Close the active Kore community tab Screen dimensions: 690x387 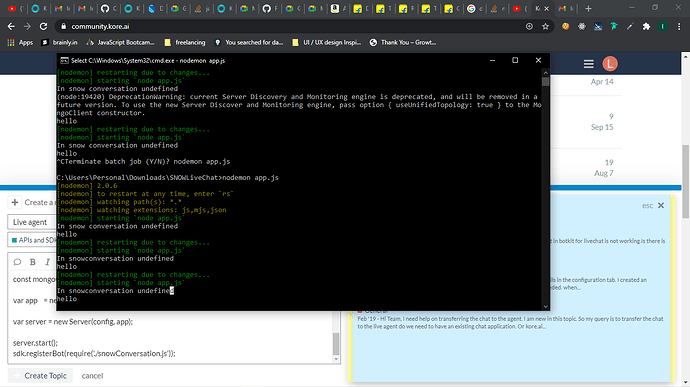pos(547,8)
